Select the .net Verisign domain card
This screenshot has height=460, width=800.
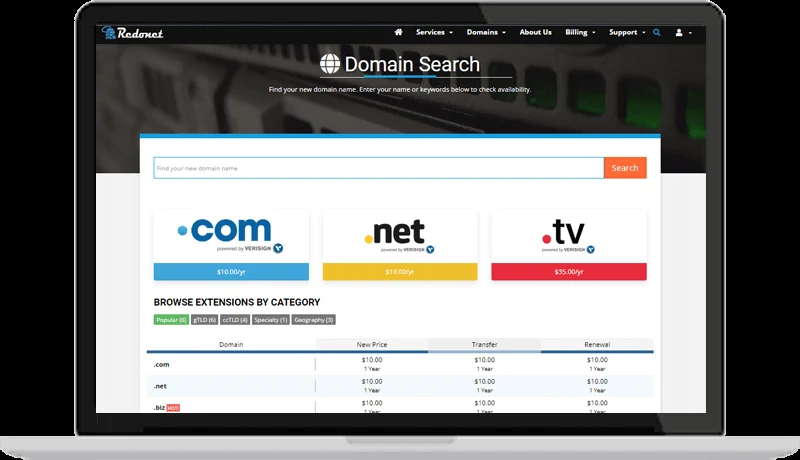click(x=400, y=245)
